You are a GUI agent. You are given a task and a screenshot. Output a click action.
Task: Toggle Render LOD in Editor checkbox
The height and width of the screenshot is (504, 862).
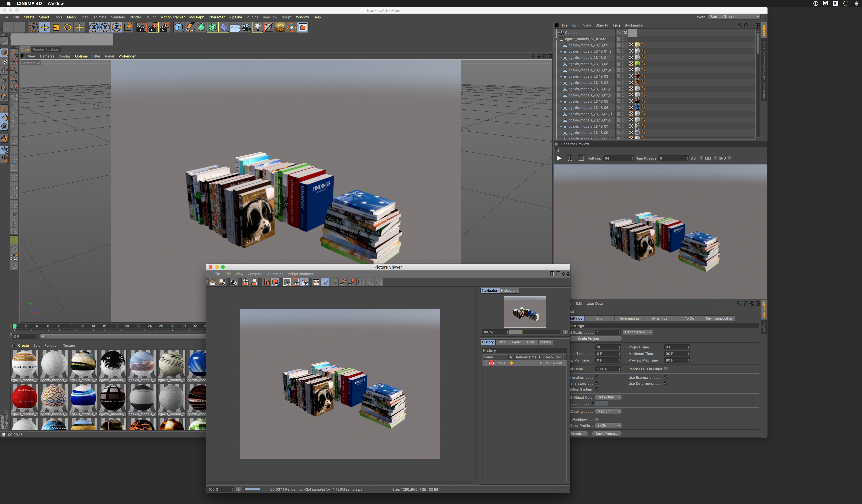pyautogui.click(x=666, y=369)
